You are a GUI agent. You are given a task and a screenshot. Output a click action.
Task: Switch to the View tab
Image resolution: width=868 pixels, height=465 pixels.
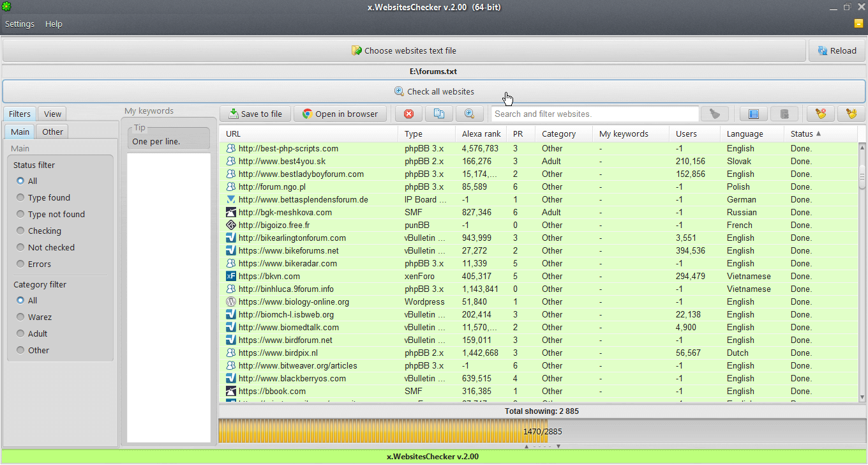click(x=52, y=114)
